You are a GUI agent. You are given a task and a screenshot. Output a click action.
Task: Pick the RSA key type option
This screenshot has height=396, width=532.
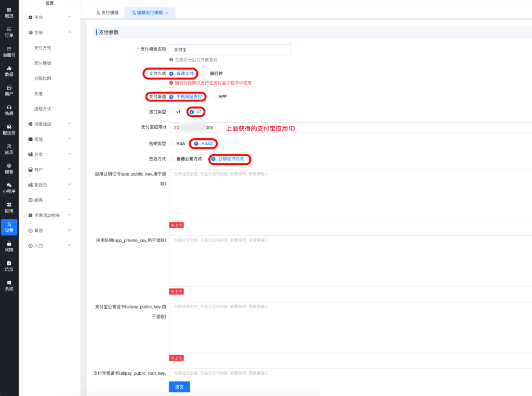[171, 143]
